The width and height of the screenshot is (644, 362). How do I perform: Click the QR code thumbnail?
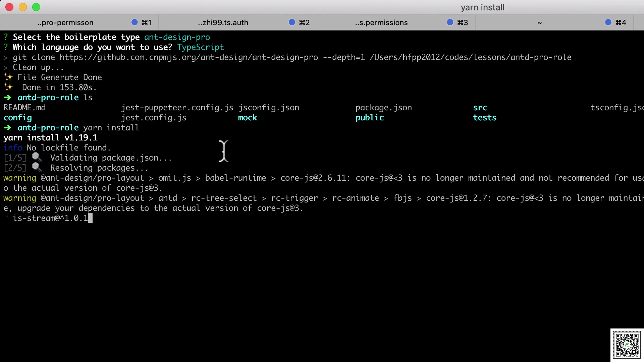pos(627,345)
